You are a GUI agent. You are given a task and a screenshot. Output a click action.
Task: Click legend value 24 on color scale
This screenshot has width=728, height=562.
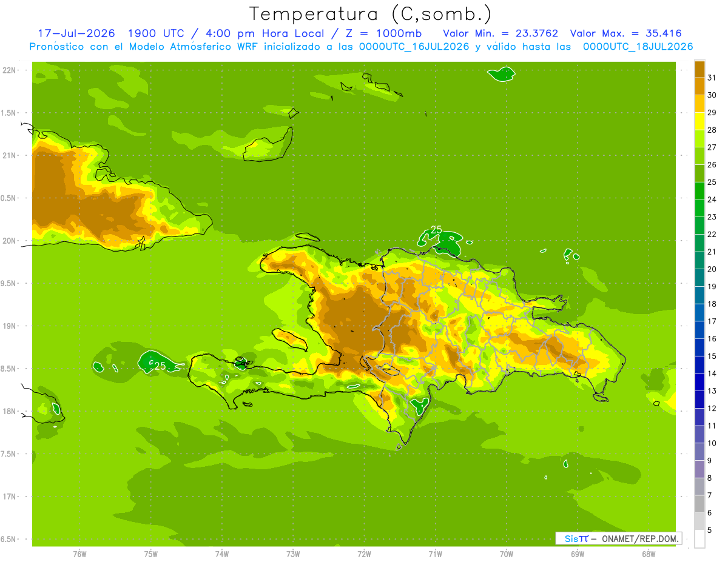712,199
